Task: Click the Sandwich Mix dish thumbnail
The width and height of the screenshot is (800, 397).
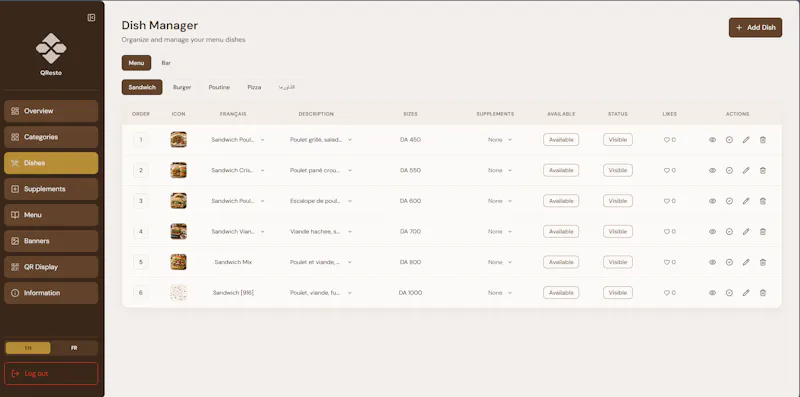Action: [x=179, y=262]
